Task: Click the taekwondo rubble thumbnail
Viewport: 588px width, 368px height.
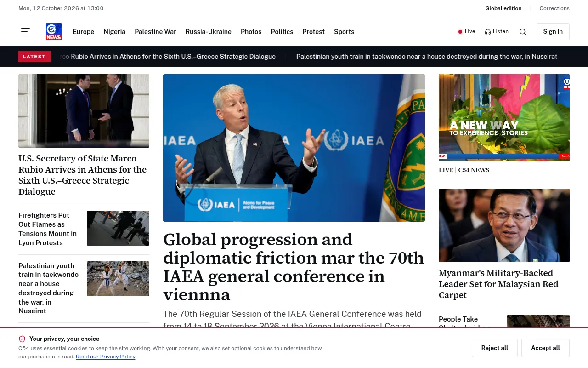Action: click(118, 279)
